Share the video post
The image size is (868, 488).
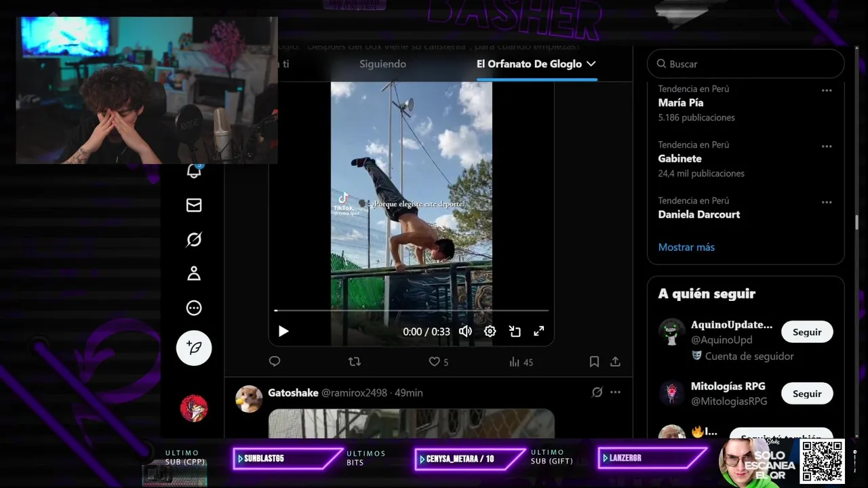[x=615, y=362]
